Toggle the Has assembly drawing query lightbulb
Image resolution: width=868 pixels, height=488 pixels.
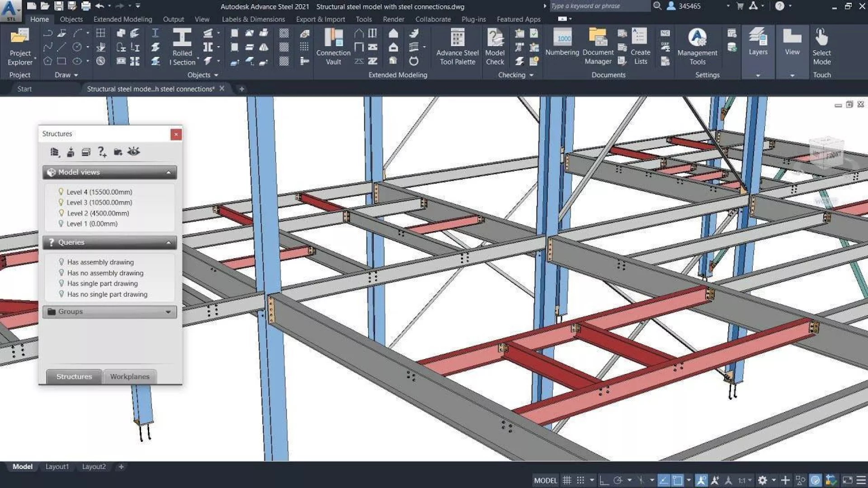[x=61, y=262]
